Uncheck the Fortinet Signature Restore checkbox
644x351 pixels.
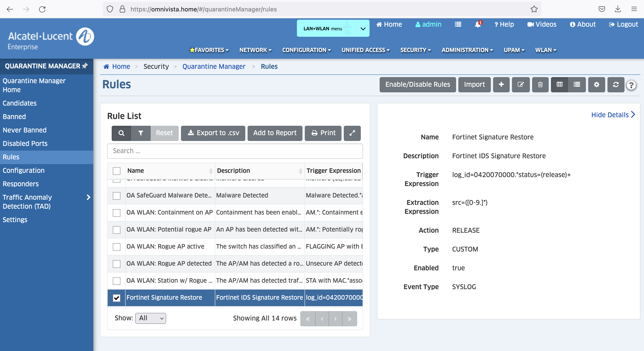pyautogui.click(x=117, y=298)
